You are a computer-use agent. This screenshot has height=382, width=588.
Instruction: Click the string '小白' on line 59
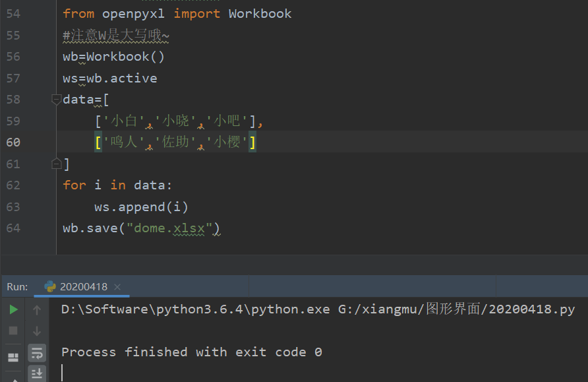click(x=124, y=121)
